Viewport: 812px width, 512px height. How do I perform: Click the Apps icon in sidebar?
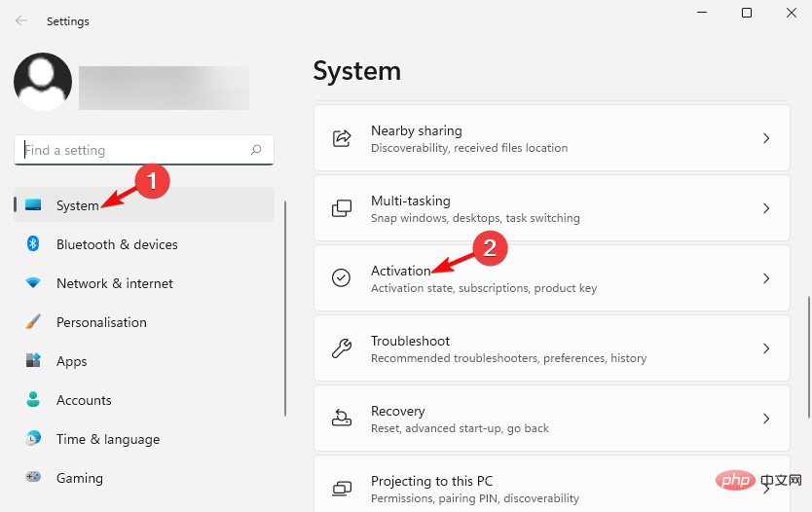(33, 360)
